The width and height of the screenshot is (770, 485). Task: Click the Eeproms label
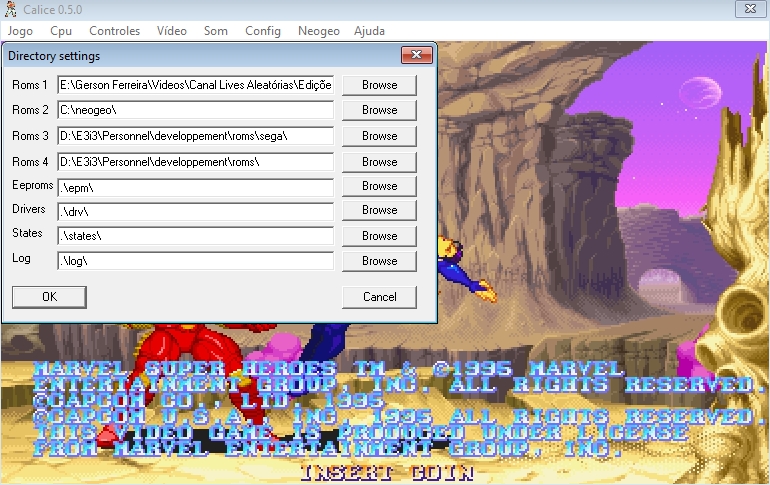[32, 186]
